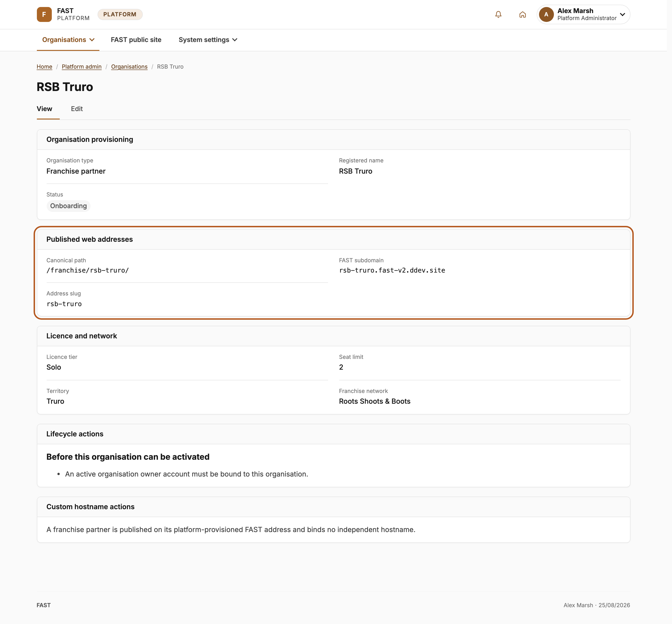Click the Lifecycle actions heading

75,434
